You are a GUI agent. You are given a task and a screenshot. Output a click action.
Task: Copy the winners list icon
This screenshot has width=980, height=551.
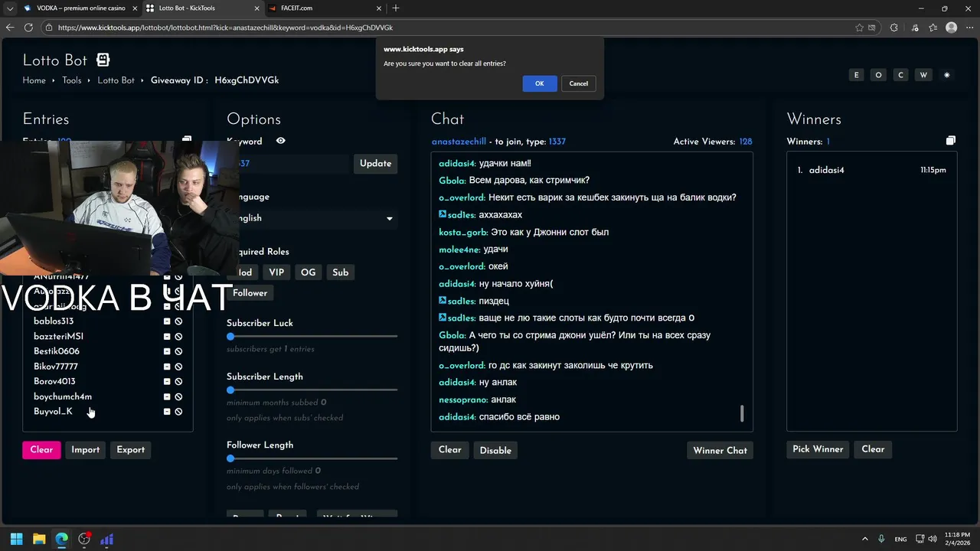click(x=950, y=141)
